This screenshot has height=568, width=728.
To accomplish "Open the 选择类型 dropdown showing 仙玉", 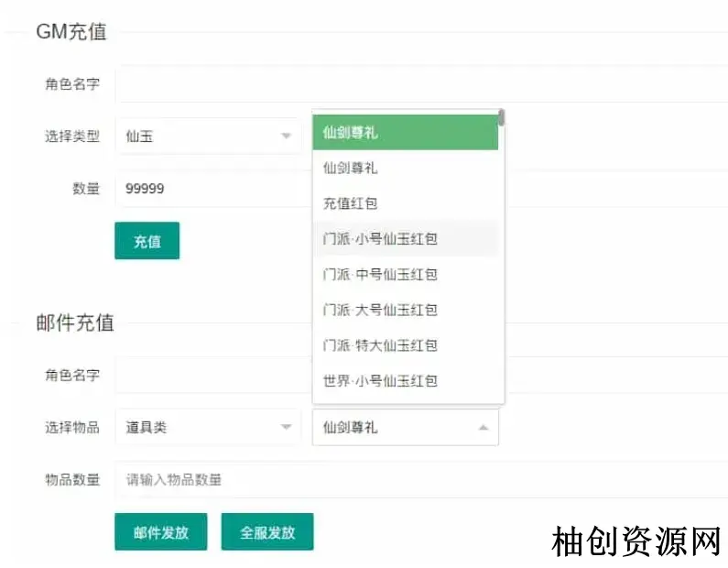I will (208, 137).
